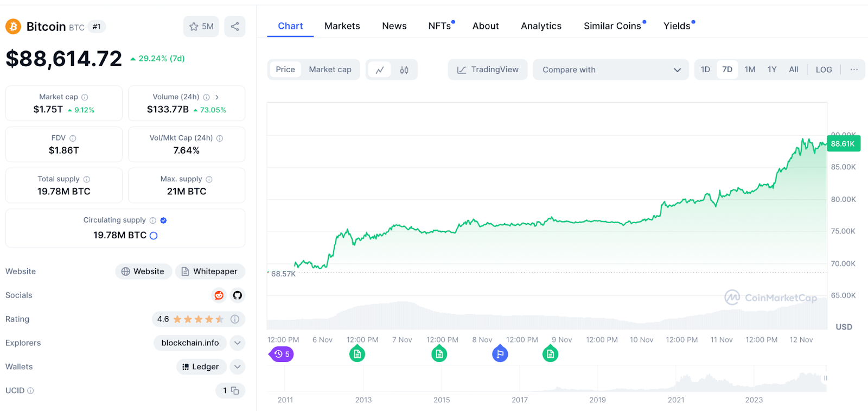Click the #1 rank badge
The width and height of the screenshot is (868, 411).
pos(97,27)
